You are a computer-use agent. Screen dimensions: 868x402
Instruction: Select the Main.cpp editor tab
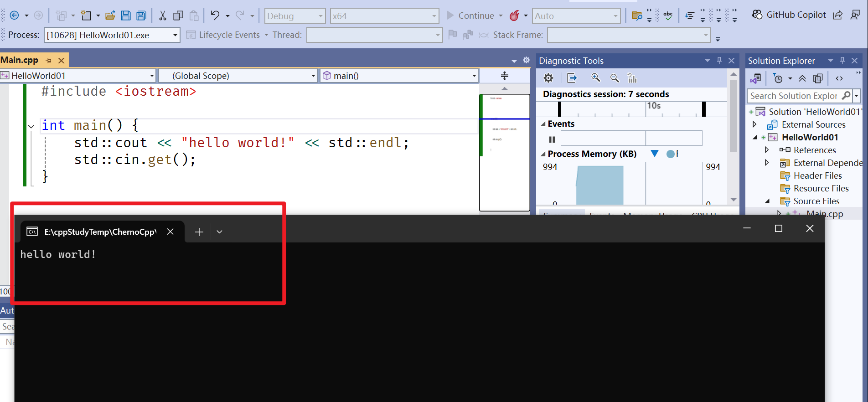[20, 60]
